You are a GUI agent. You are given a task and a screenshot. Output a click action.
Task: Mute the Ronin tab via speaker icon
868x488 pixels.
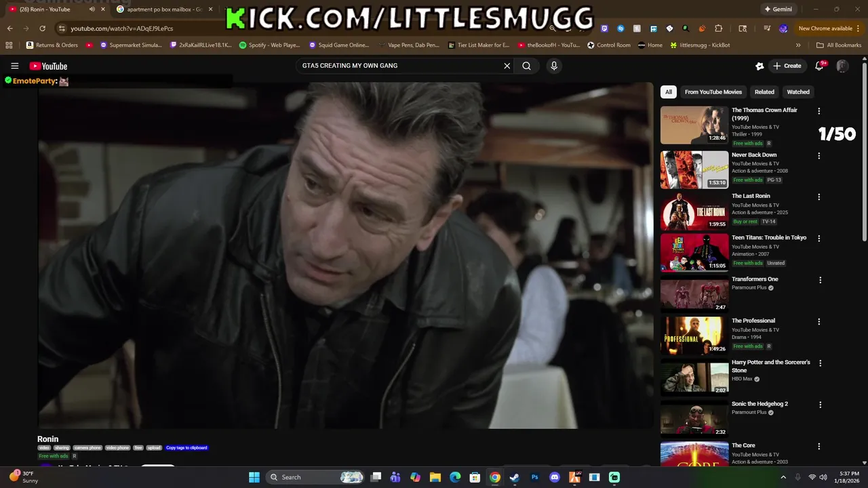(92, 9)
